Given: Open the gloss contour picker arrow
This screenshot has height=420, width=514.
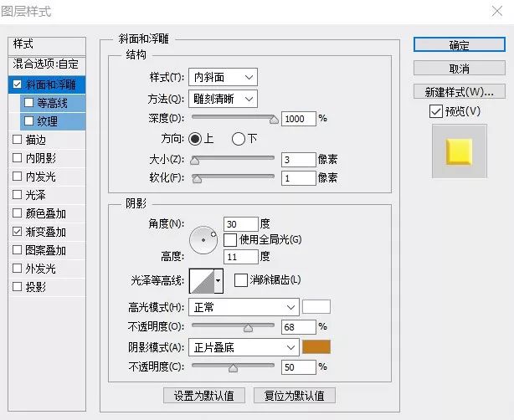Looking at the screenshot, I should coord(218,280).
